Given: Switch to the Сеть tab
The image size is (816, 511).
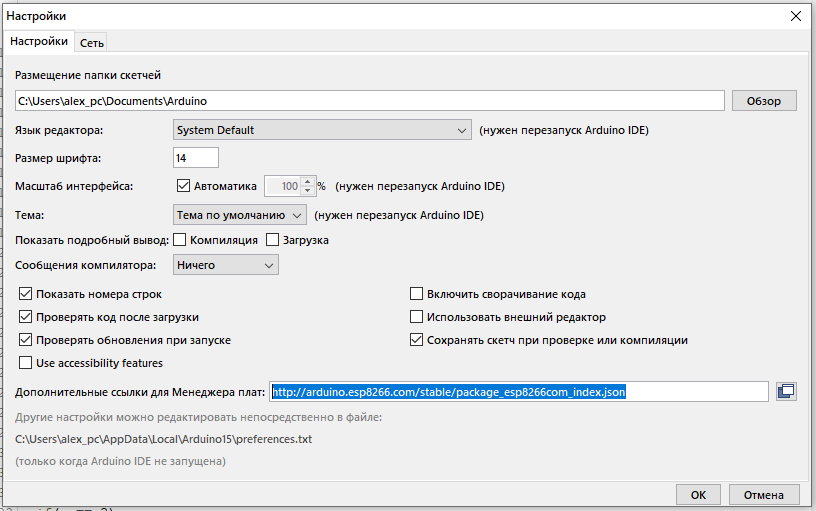Looking at the screenshot, I should point(92,42).
